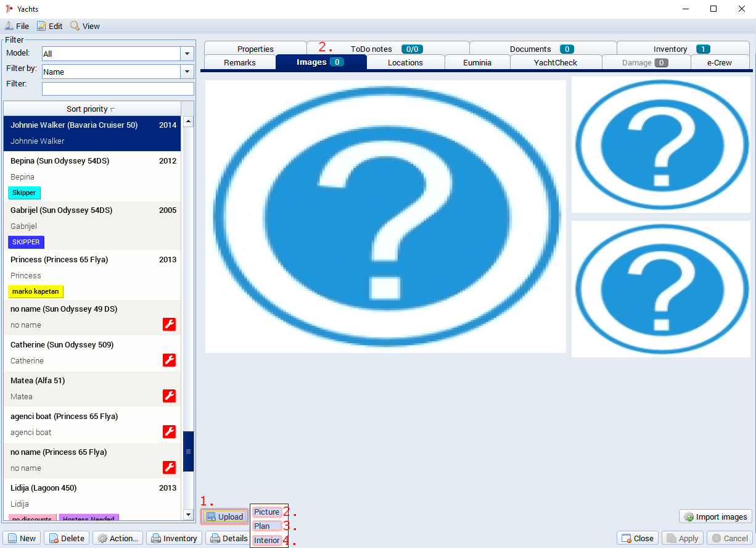Viewport: 756px width, 548px height.
Task: Click the cyan Skipper tag on Bepina
Action: pos(24,193)
